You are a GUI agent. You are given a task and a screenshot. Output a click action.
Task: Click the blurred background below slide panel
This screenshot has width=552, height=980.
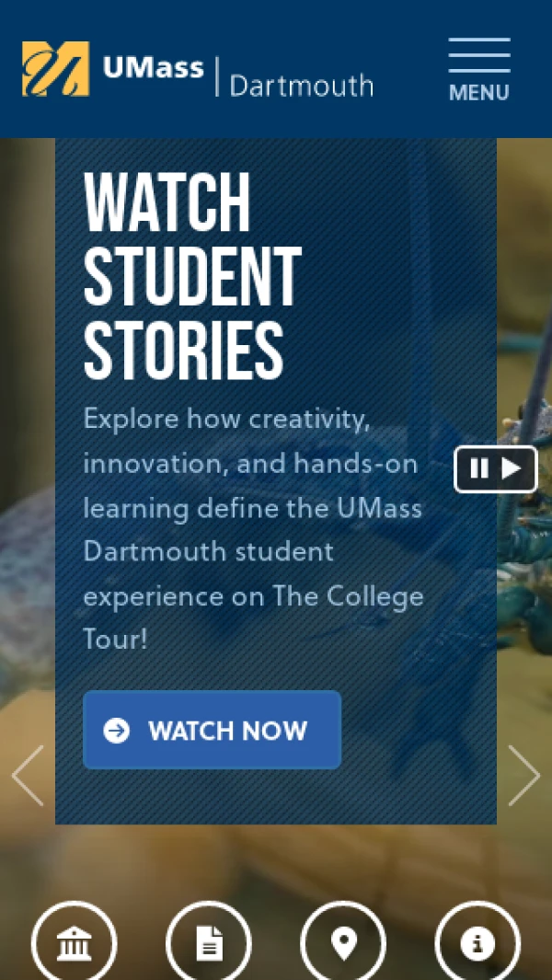pos(276,859)
